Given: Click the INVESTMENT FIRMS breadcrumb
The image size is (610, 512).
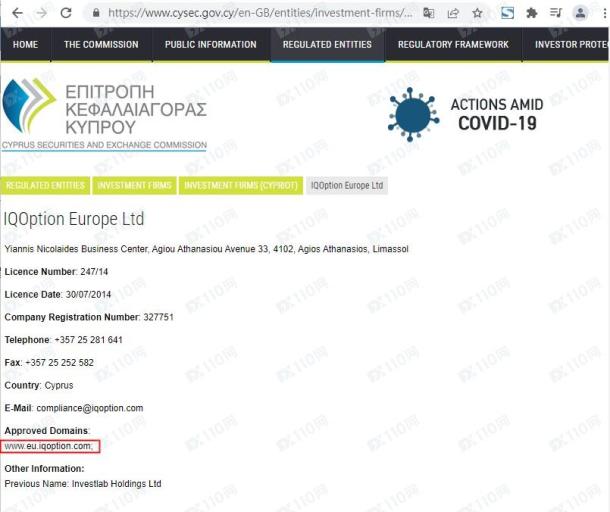Looking at the screenshot, I should click(x=134, y=185).
